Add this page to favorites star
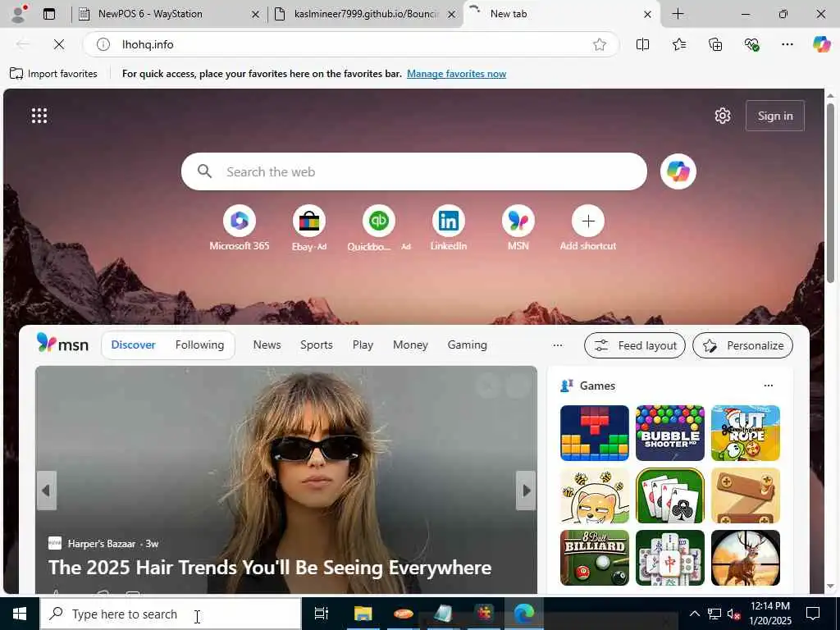Screen dimensions: 840x630 pyautogui.click(x=600, y=44)
